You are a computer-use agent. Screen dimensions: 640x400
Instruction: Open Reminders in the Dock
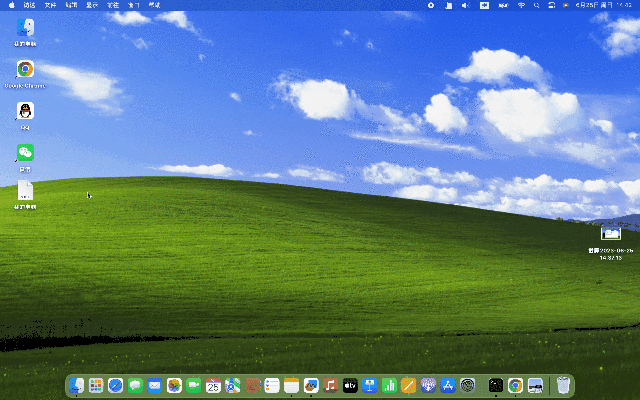pyautogui.click(x=272, y=385)
